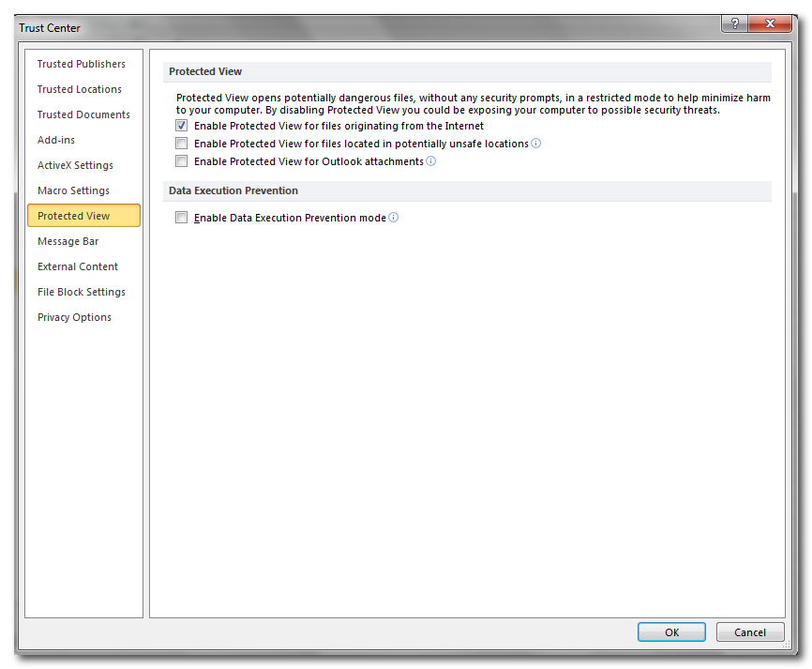Image resolution: width=812 pixels, height=669 pixels.
Task: Open External Content settings
Action: point(78,266)
